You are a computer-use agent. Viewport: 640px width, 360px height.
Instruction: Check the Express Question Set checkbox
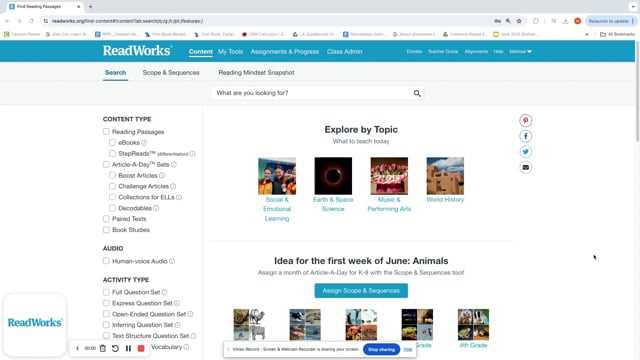point(106,303)
